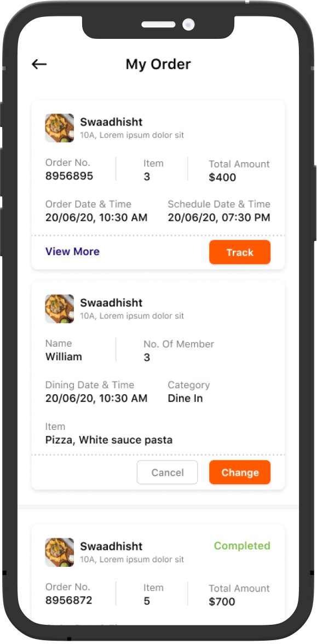
Task: Select the Completed order food thumbnail
Action: tap(60, 553)
